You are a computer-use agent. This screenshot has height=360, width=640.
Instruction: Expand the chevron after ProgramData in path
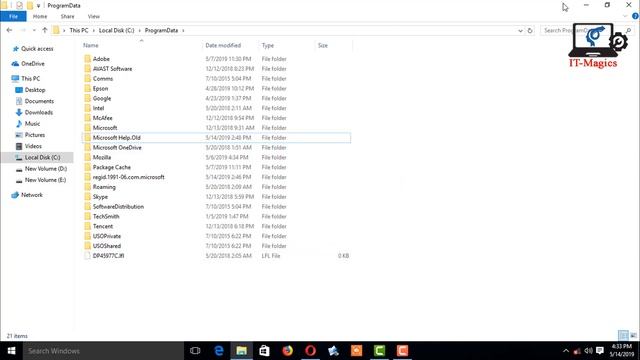point(183,31)
